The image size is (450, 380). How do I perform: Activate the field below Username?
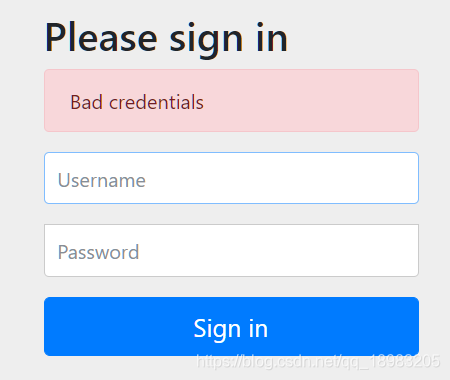point(231,250)
